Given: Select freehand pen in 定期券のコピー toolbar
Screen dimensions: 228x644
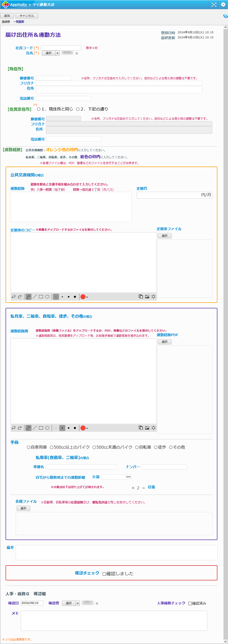Looking at the screenshot, I should pyautogui.click(x=28, y=297).
